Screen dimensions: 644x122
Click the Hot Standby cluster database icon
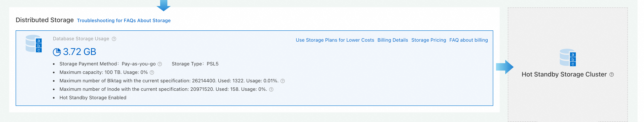click(x=568, y=58)
